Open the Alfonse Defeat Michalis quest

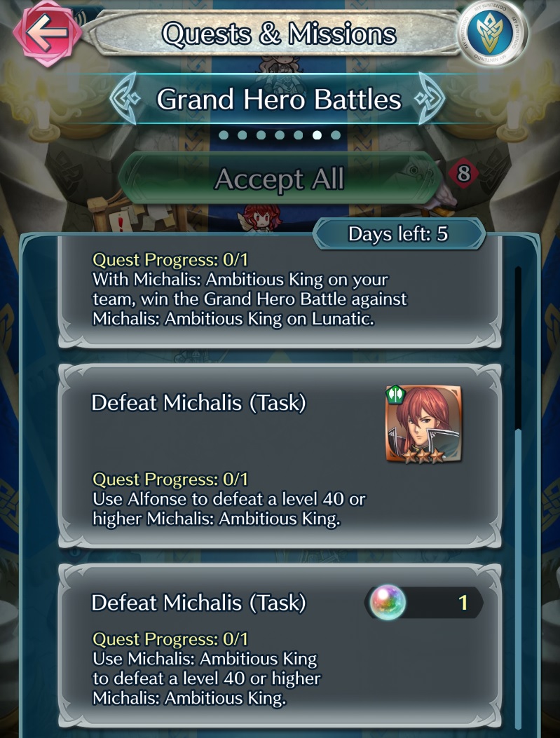(280, 456)
